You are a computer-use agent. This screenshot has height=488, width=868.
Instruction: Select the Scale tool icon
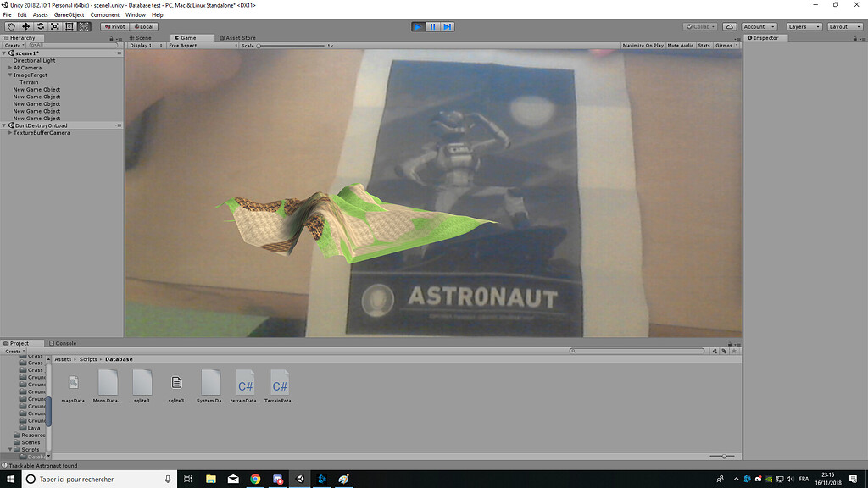click(55, 26)
